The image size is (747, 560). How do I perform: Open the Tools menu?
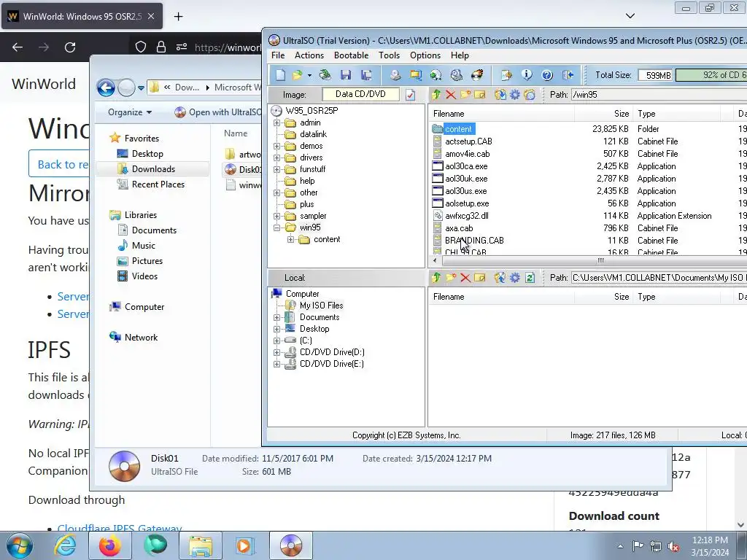tap(390, 55)
